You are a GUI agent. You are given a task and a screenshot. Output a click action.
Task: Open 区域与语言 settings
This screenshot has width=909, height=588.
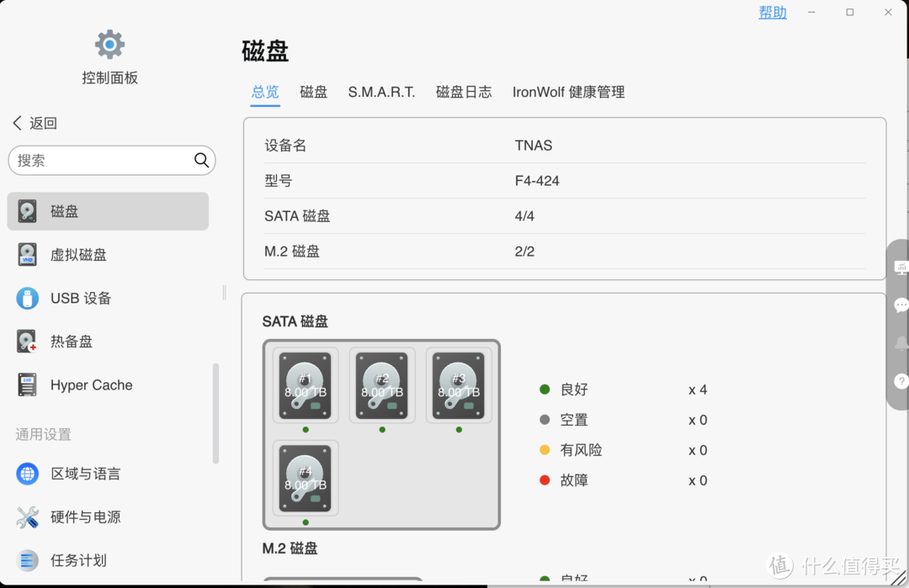pos(85,474)
